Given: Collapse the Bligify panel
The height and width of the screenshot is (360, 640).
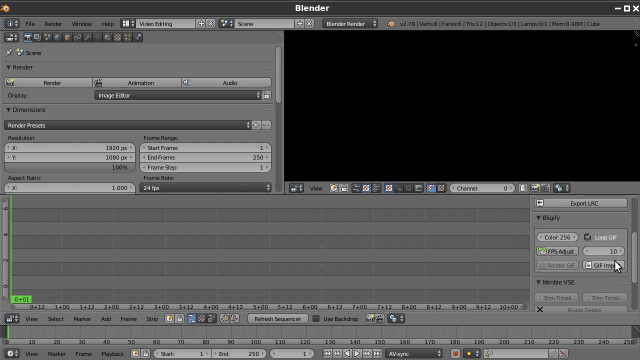Looking at the screenshot, I should click(538, 218).
